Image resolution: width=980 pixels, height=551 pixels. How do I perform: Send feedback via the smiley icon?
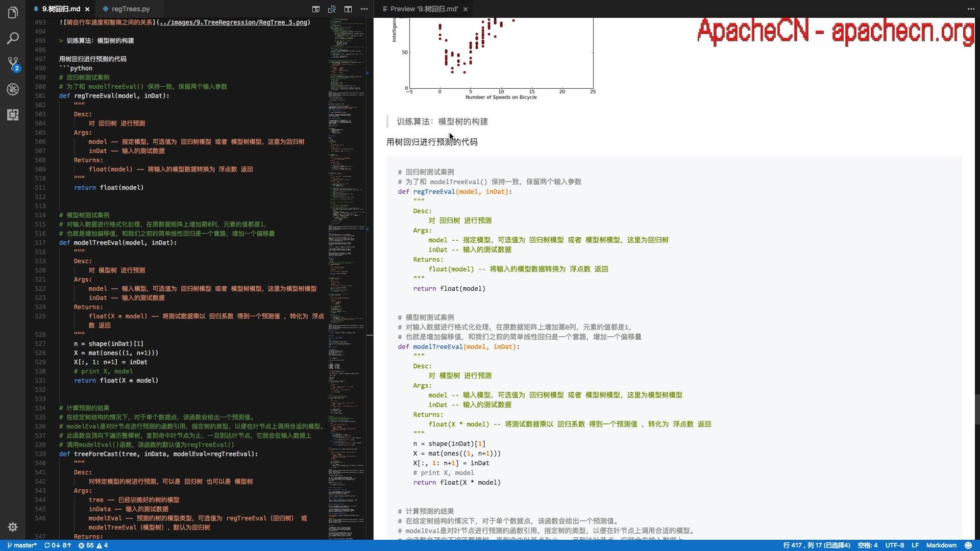[968, 545]
